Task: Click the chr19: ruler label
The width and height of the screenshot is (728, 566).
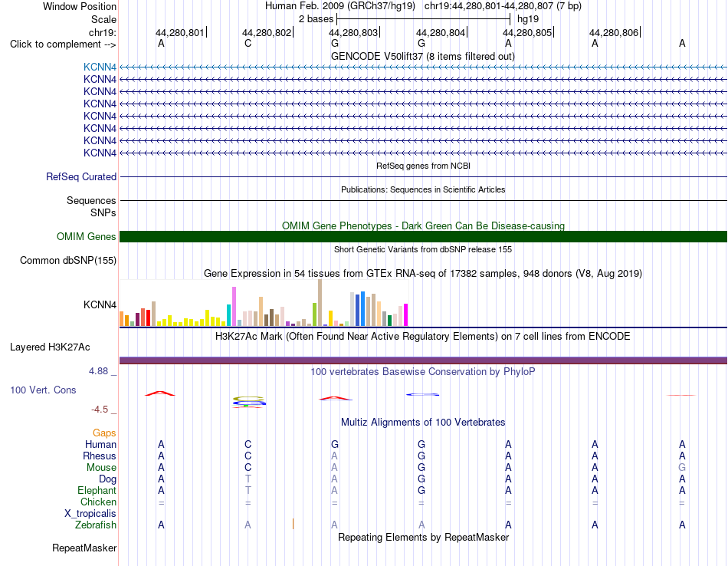Action: point(103,32)
